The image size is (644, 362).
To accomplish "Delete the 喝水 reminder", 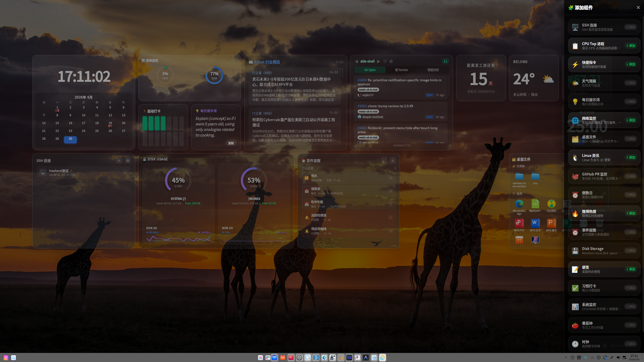I will [391, 178].
